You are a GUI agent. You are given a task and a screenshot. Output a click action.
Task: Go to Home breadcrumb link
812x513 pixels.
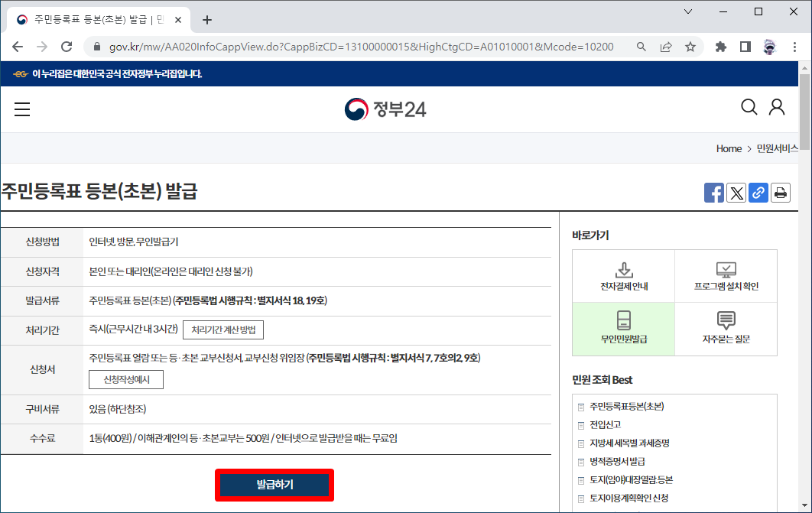click(729, 148)
